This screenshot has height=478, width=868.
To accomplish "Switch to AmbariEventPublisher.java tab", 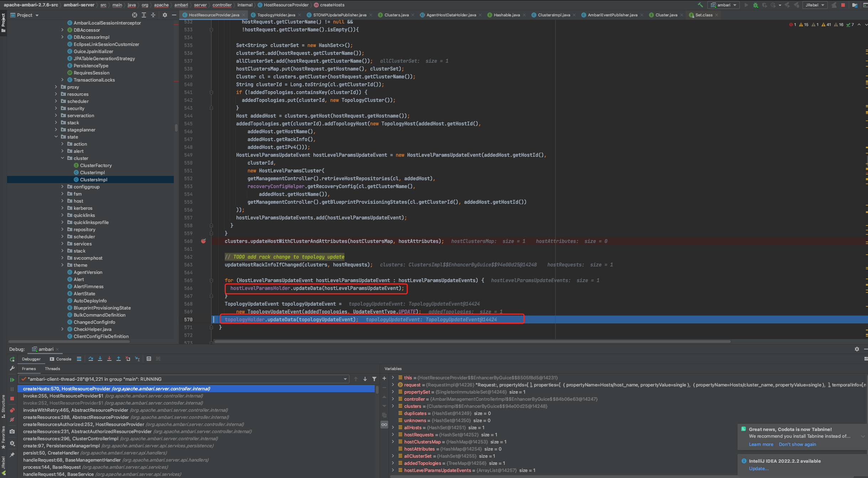I will pyautogui.click(x=612, y=15).
